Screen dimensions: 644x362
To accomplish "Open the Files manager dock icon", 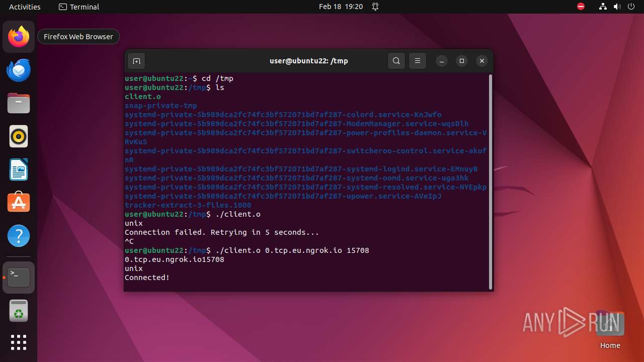I will pos(19,103).
